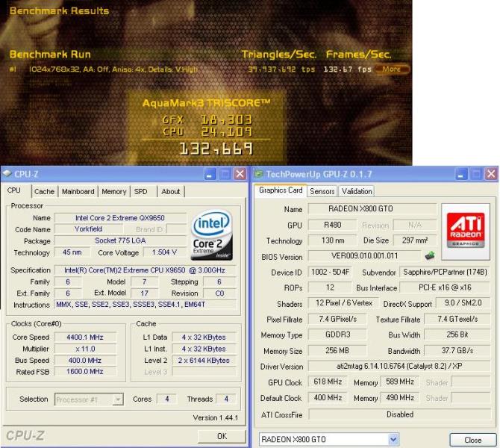Open the RADEON X800 GTO card dropdown

pyautogui.click(x=329, y=440)
